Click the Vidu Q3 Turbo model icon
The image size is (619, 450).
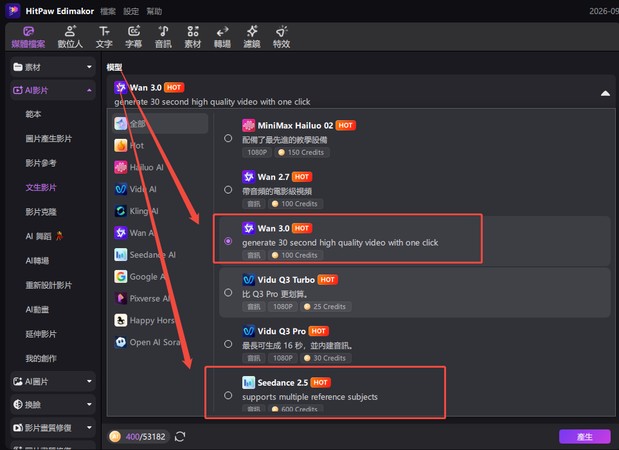248,280
